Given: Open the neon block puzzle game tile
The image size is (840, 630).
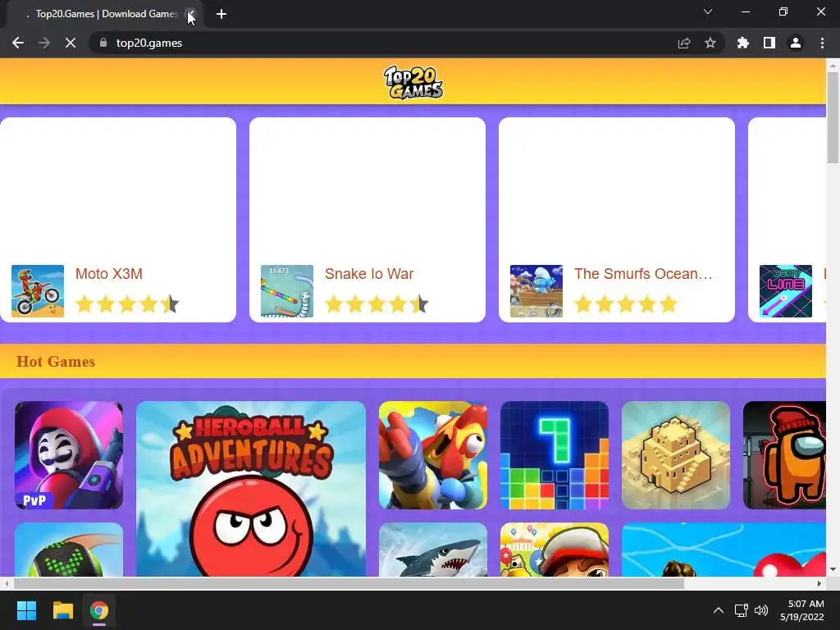Looking at the screenshot, I should (x=555, y=454).
